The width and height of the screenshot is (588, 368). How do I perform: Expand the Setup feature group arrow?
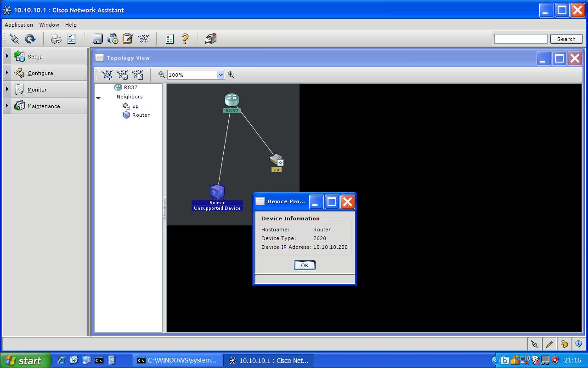(x=7, y=56)
